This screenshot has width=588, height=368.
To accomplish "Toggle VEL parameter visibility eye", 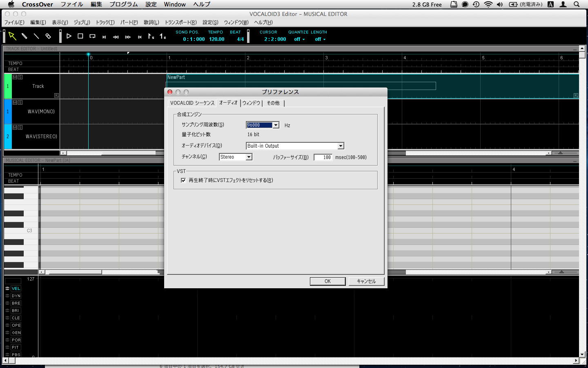I will coord(7,288).
